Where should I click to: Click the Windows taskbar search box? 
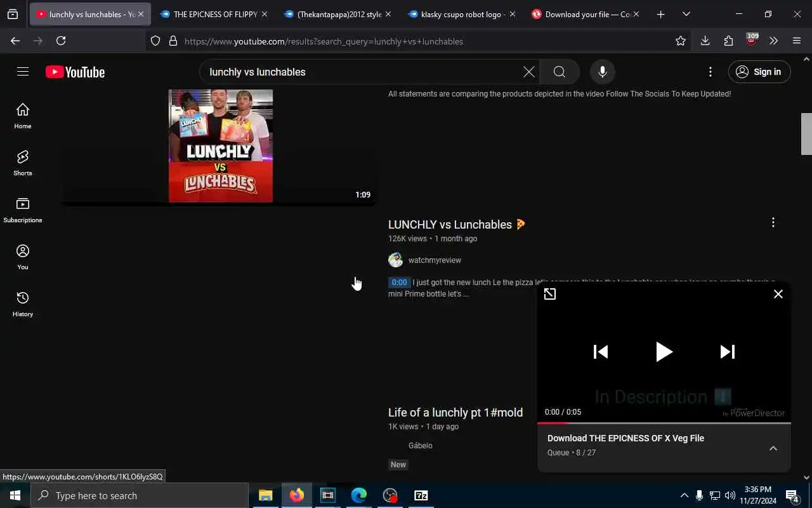[140, 495]
